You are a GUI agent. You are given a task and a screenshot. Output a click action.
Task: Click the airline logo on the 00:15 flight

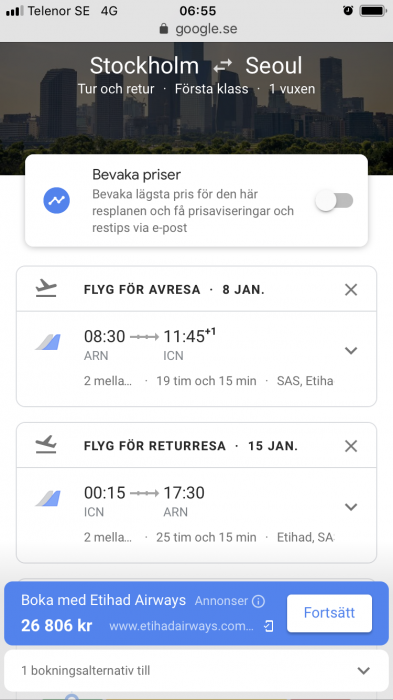[x=48, y=498]
